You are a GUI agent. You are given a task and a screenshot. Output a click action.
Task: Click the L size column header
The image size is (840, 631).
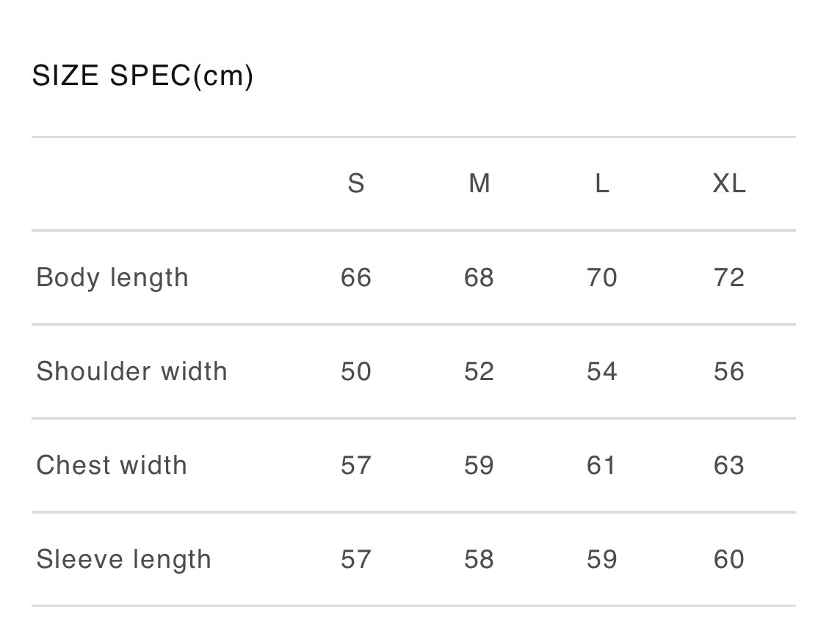pyautogui.click(x=602, y=183)
